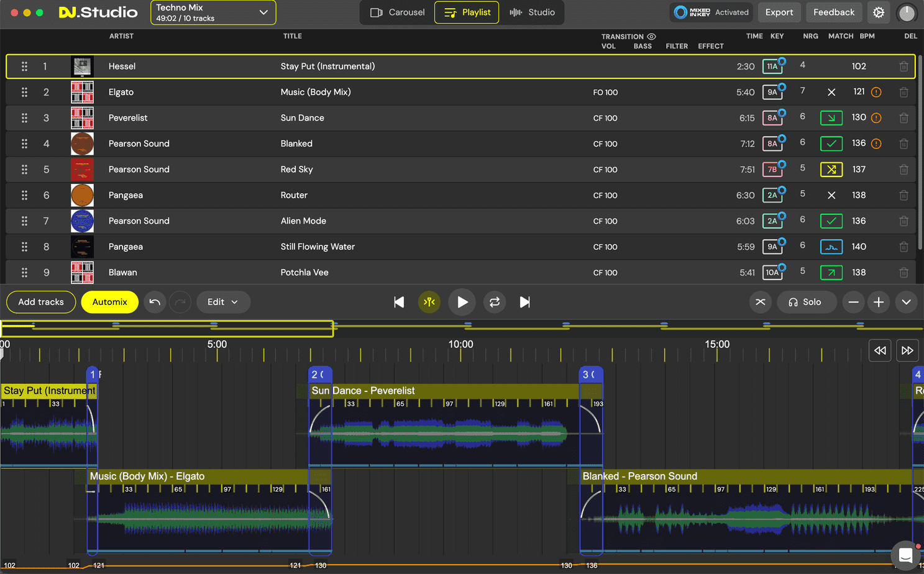Expand the chevron-down control at bottom right
Viewport: 924px width, 574px height.
tap(906, 302)
